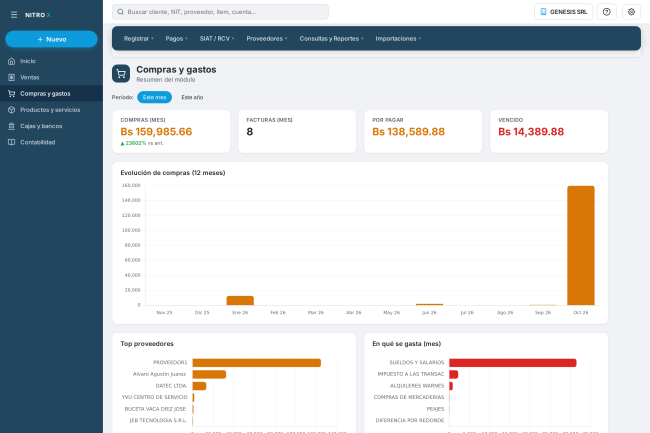This screenshot has height=433, width=650.
Task: Click the Productos y servicios box icon
Action: coord(12,110)
